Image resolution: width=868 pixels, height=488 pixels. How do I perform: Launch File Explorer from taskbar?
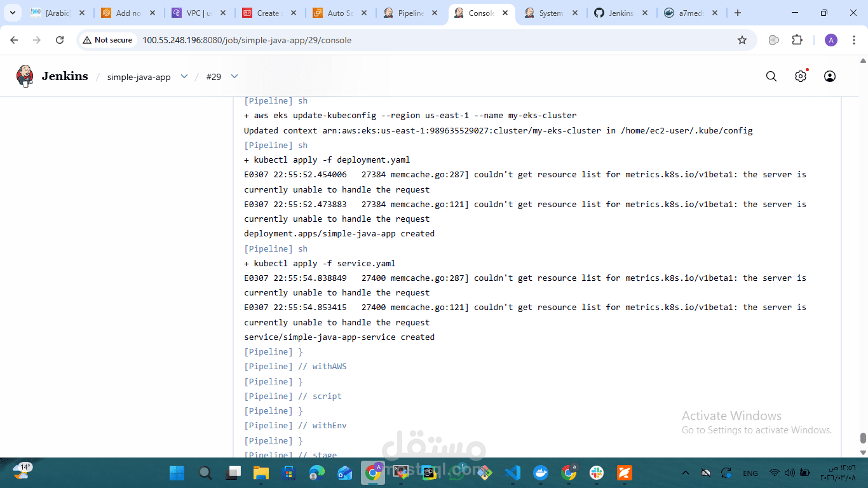(x=261, y=473)
